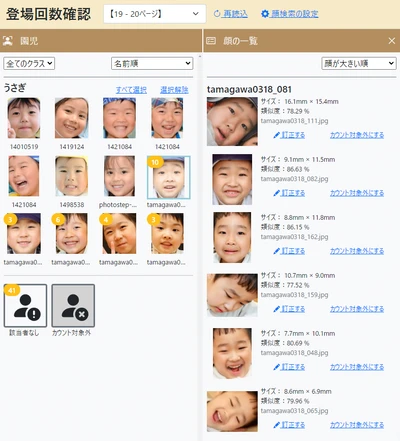Click カウント対象外にする for tamagawa0318_082.jpg
400x441 pixels.
357,193
